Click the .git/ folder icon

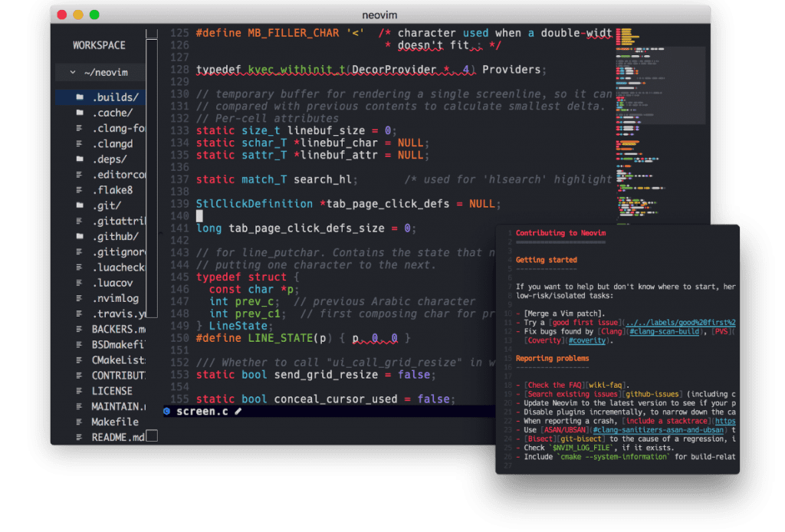point(80,205)
